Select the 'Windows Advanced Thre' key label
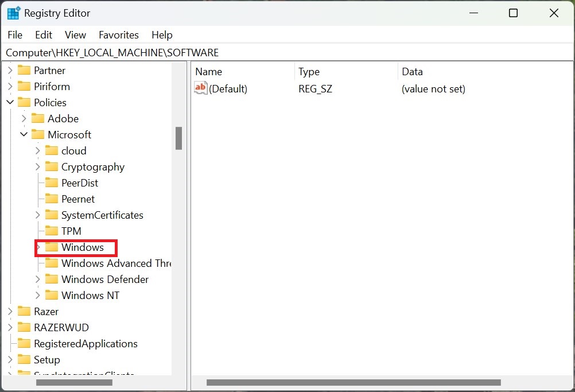Viewport: 575px width, 392px height. tap(116, 263)
